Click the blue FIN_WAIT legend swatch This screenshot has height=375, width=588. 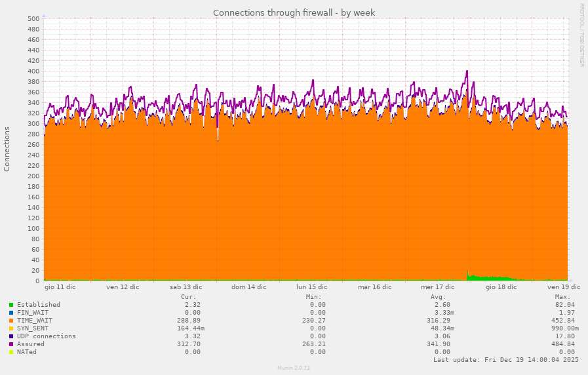(11, 313)
